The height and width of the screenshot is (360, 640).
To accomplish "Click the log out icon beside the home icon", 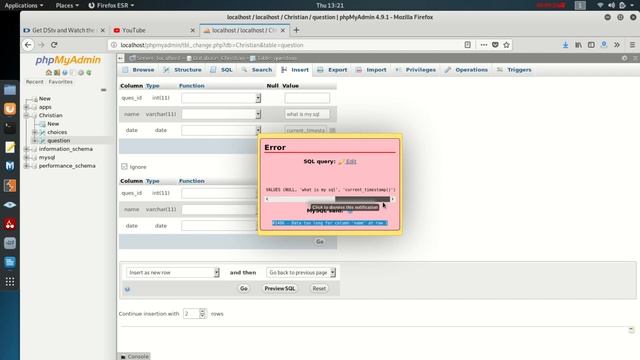I will [57, 73].
